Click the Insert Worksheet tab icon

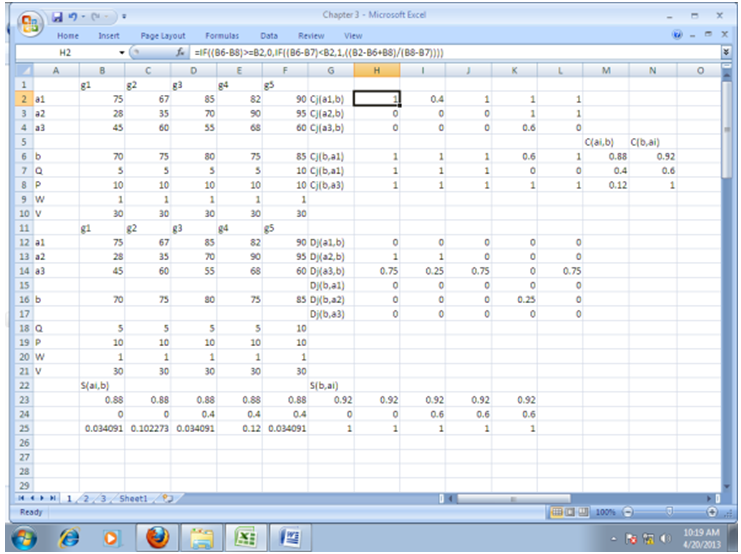(167, 497)
